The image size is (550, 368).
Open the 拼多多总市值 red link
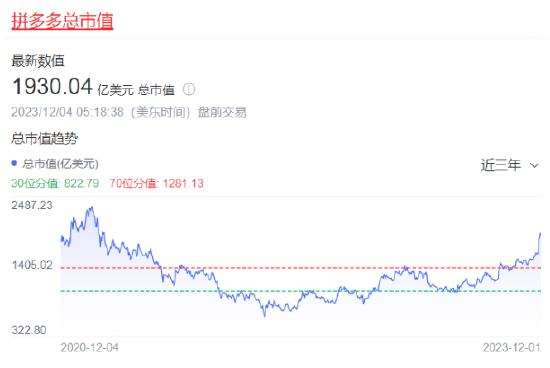tap(62, 21)
